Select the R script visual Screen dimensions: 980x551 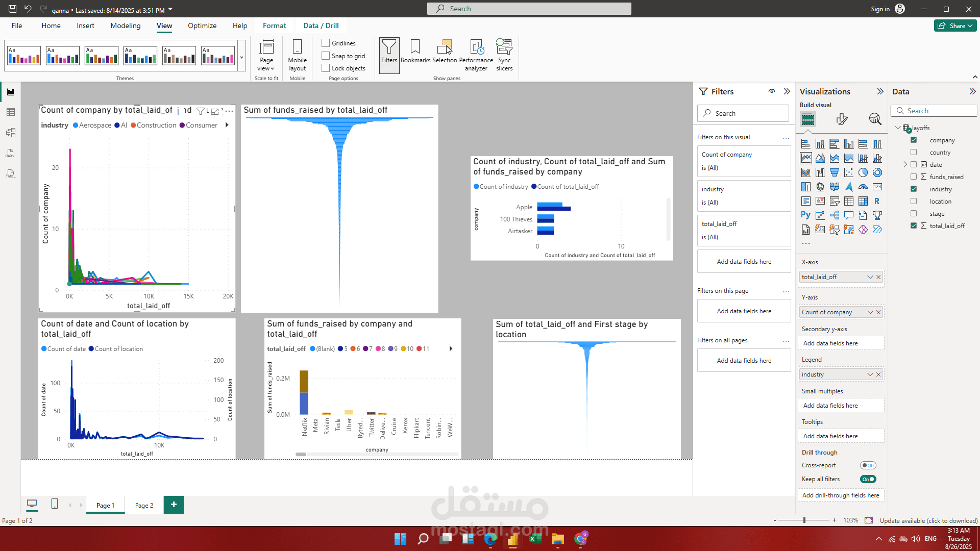coord(877,202)
